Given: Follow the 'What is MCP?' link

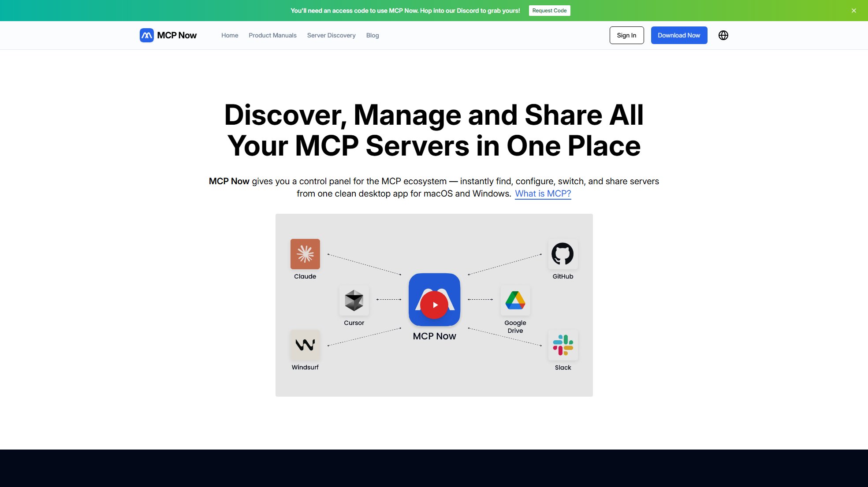Looking at the screenshot, I should tap(543, 193).
